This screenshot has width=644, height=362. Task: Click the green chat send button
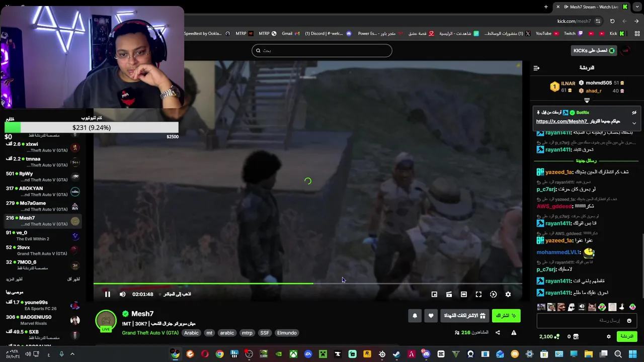pyautogui.click(x=627, y=336)
